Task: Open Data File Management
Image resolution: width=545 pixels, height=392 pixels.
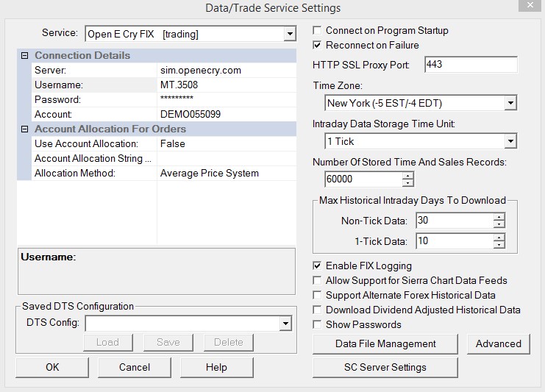Action: pos(385,343)
